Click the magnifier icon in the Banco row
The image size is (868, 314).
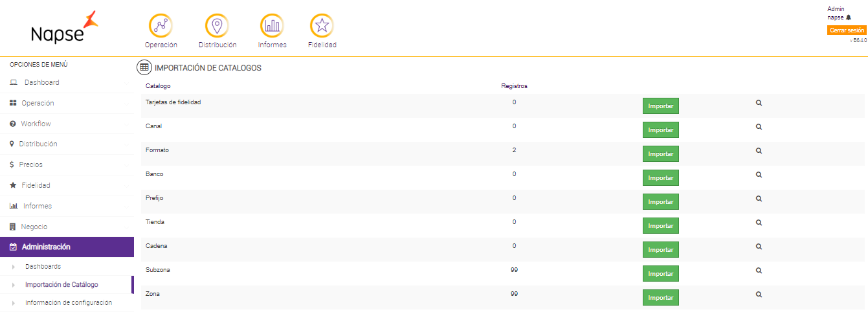[759, 175]
